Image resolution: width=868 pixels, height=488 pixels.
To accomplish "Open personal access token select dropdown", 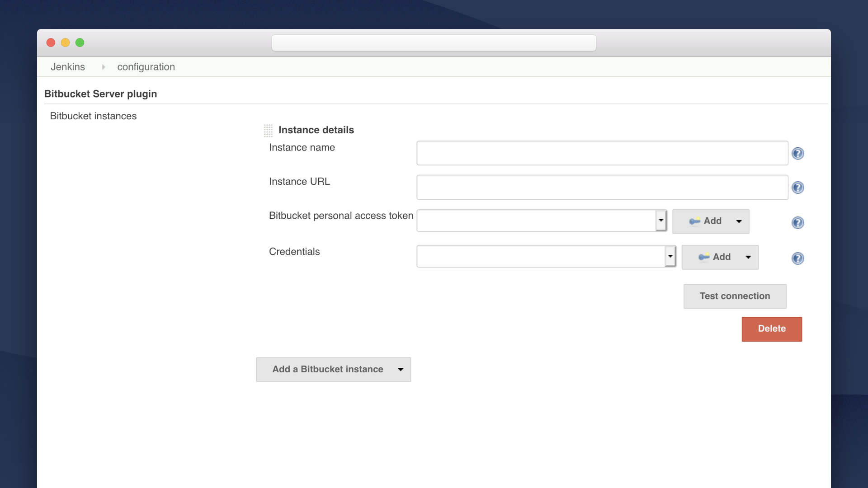I will pos(660,221).
